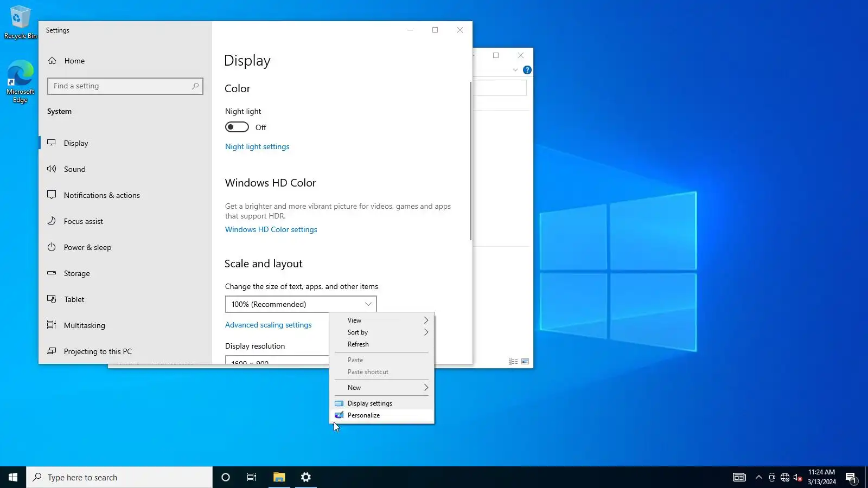The height and width of the screenshot is (488, 868).
Task: Select Display settings in context menu
Action: click(382, 403)
